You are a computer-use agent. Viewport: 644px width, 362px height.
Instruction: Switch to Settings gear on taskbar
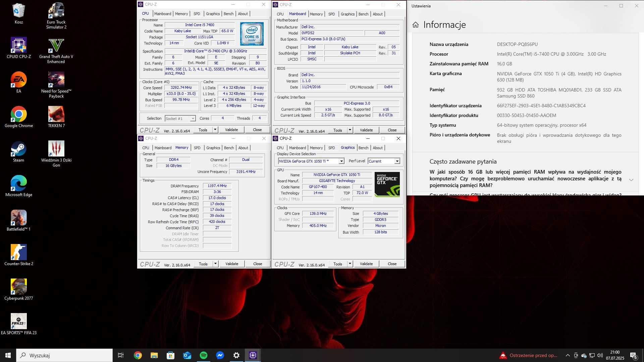[236, 355]
